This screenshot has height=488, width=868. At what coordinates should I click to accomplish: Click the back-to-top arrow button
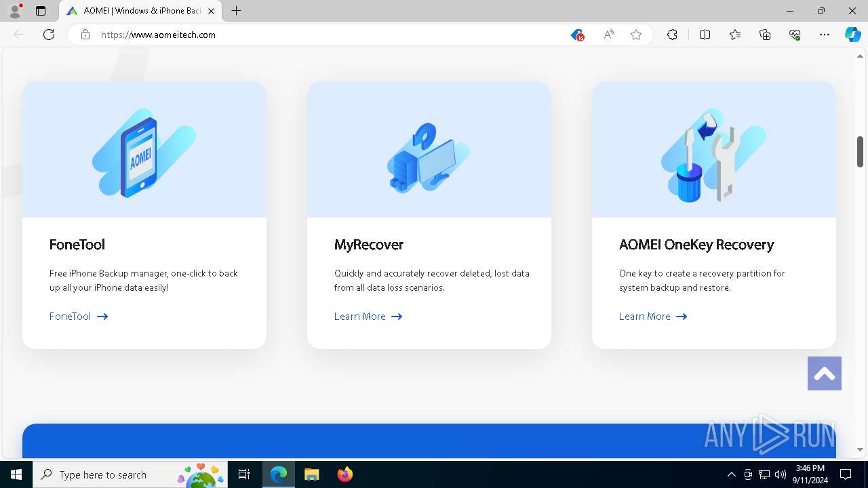click(825, 373)
